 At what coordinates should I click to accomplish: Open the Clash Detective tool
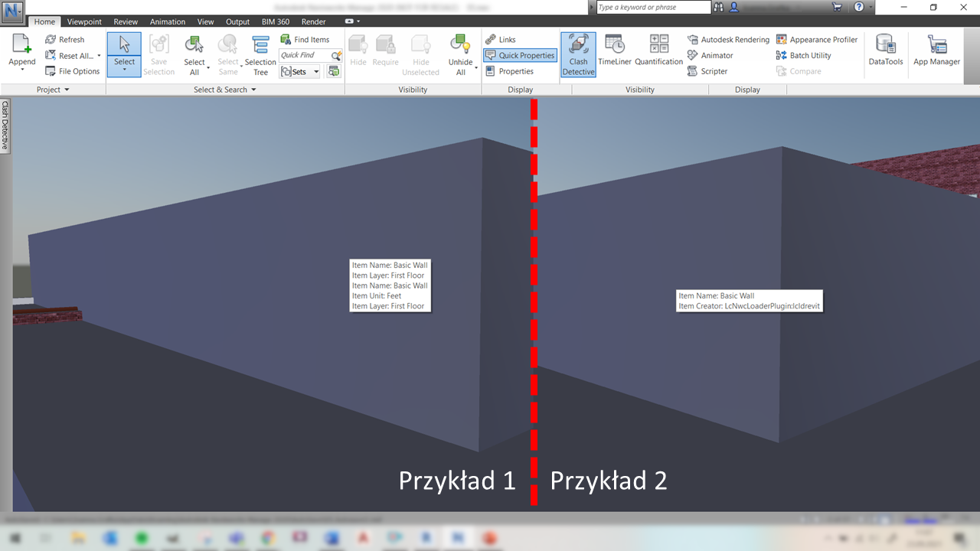[578, 54]
